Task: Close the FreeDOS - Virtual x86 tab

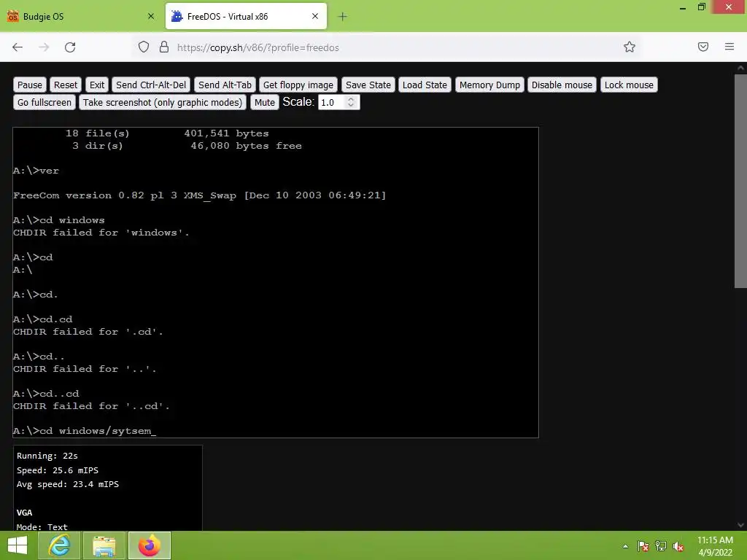Action: (x=315, y=16)
